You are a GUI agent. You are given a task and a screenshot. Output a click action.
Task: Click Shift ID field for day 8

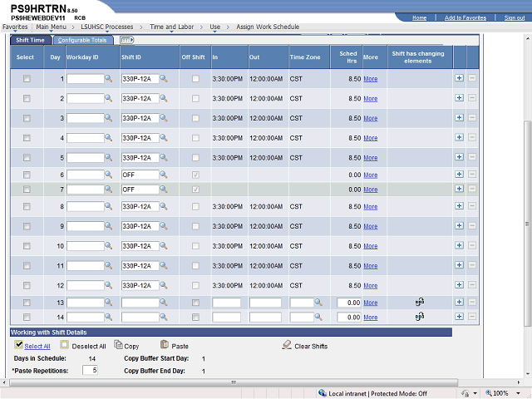pos(140,206)
